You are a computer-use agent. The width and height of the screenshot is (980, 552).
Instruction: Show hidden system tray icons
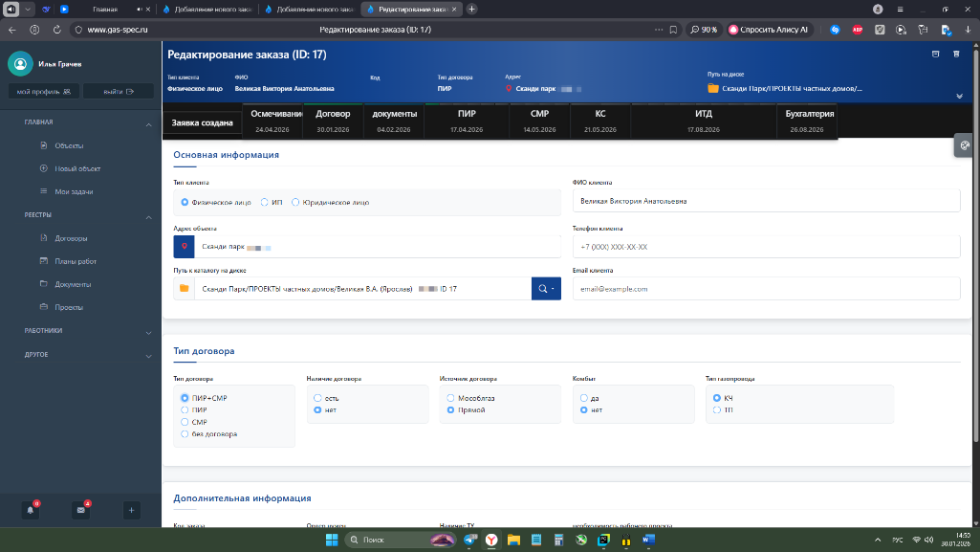pyautogui.click(x=878, y=540)
